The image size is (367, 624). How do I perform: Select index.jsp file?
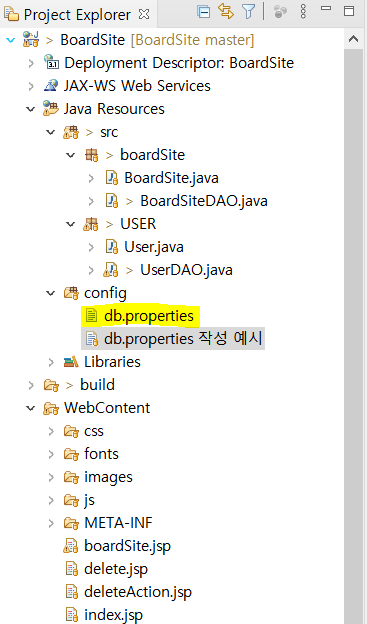click(x=113, y=615)
